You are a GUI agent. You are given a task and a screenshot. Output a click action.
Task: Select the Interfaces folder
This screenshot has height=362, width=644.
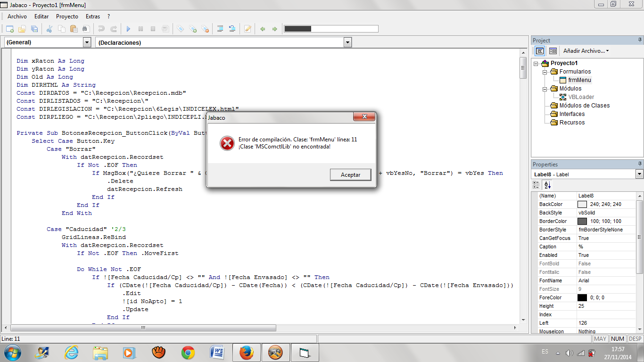[571, 114]
